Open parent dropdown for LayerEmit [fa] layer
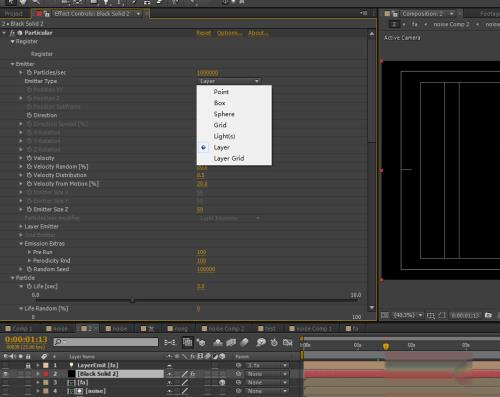 click(266, 365)
